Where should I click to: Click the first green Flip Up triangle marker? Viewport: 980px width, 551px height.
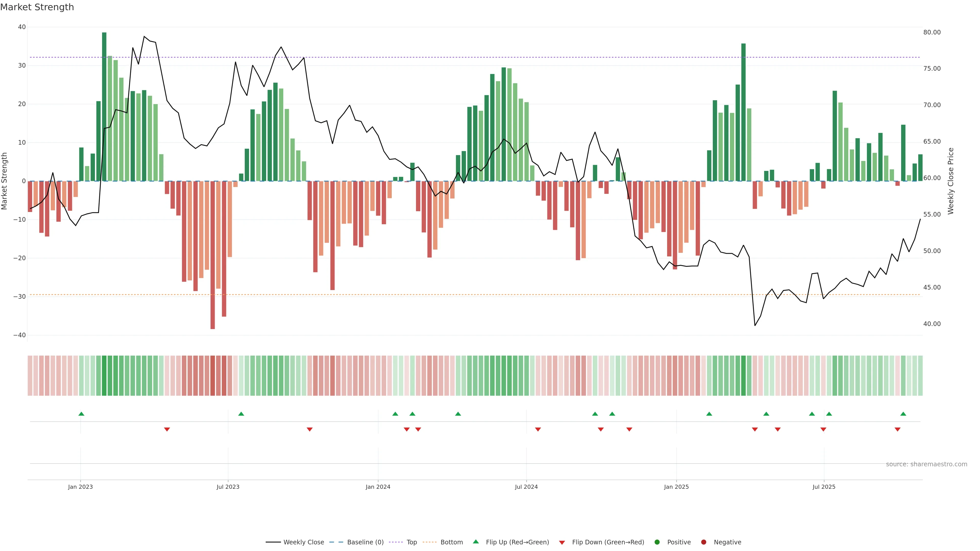coord(81,414)
